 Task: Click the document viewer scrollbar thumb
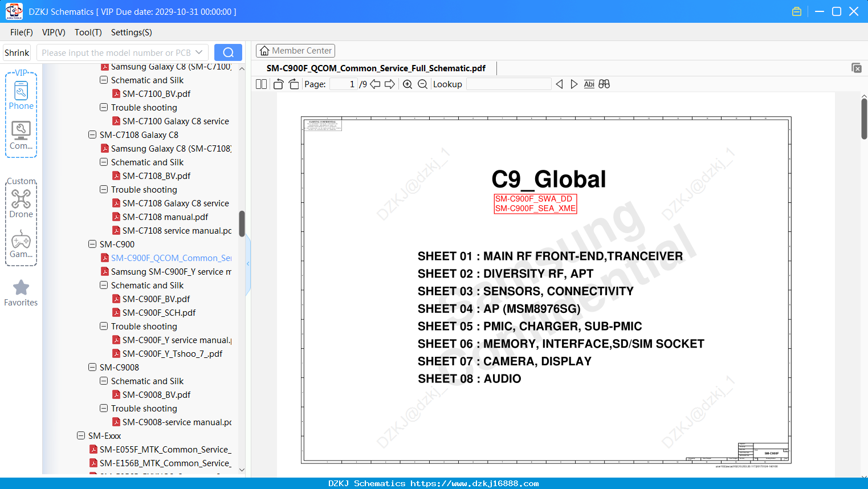(864, 119)
